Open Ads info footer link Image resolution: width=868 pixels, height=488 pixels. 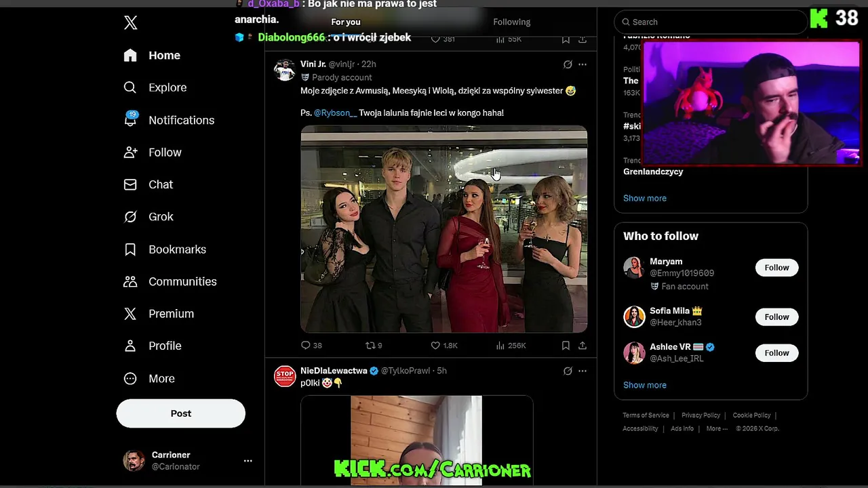(682, 428)
